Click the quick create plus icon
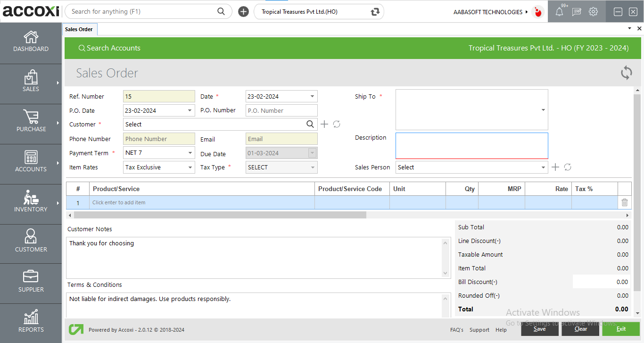644x343 pixels. click(243, 12)
